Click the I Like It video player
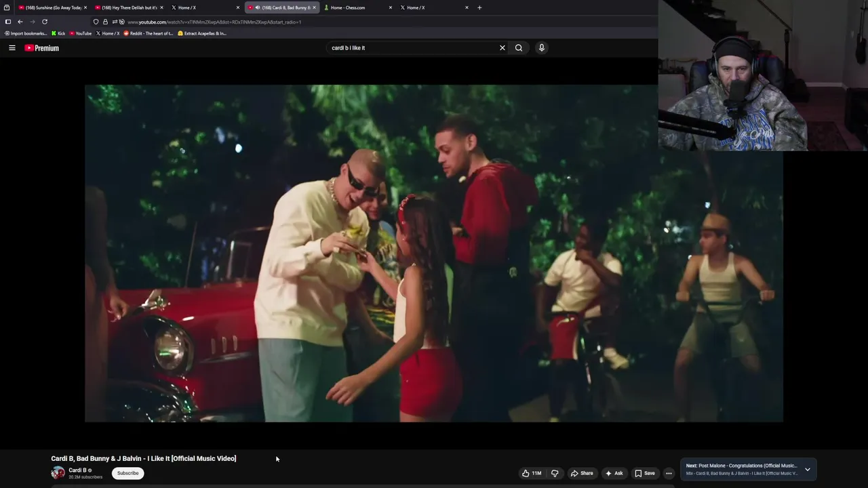This screenshot has height=488, width=868. point(434,253)
